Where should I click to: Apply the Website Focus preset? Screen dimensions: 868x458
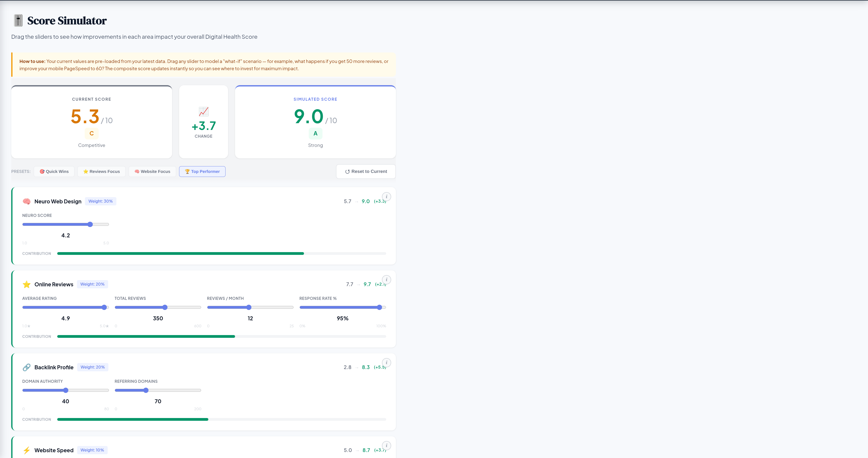152,172
